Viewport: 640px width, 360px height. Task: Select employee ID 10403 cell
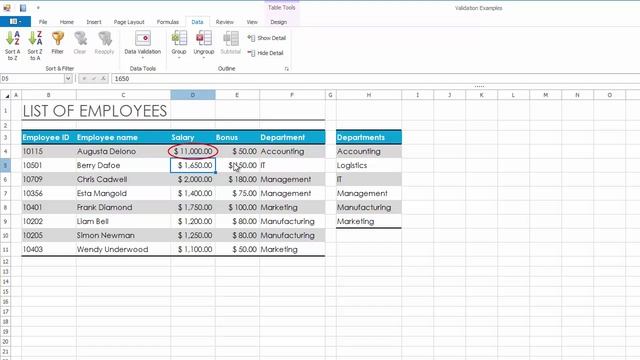pos(49,249)
